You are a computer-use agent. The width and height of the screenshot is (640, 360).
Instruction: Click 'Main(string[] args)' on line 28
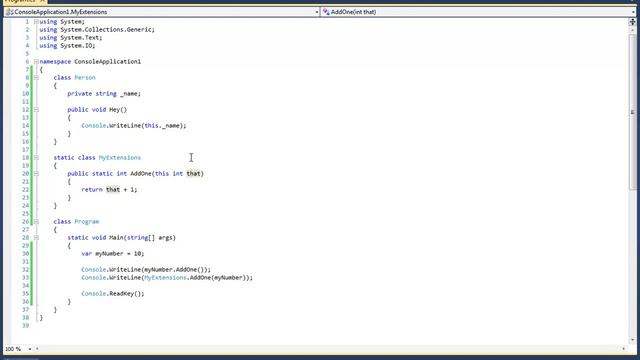point(142,238)
